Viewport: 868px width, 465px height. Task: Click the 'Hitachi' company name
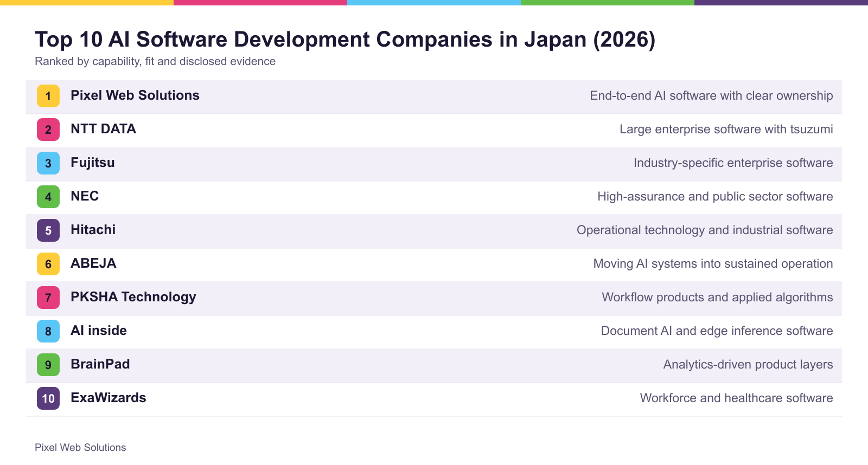click(x=93, y=230)
